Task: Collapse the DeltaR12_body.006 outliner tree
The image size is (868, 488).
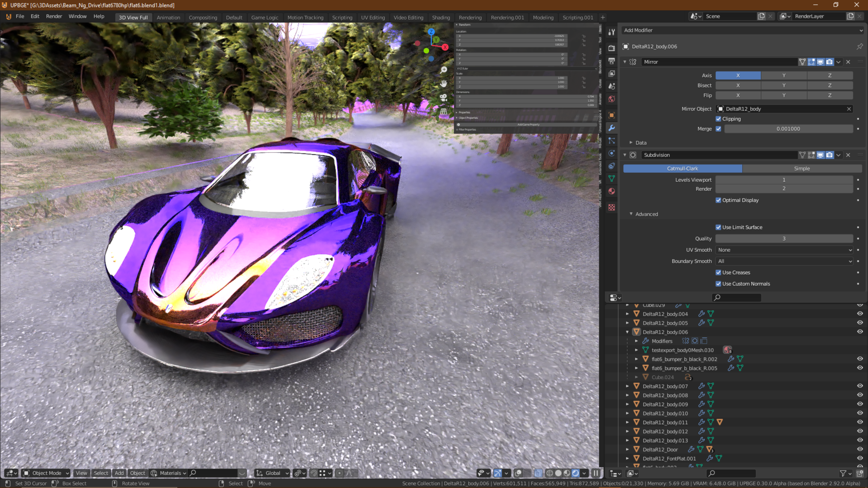Action: coord(627,332)
